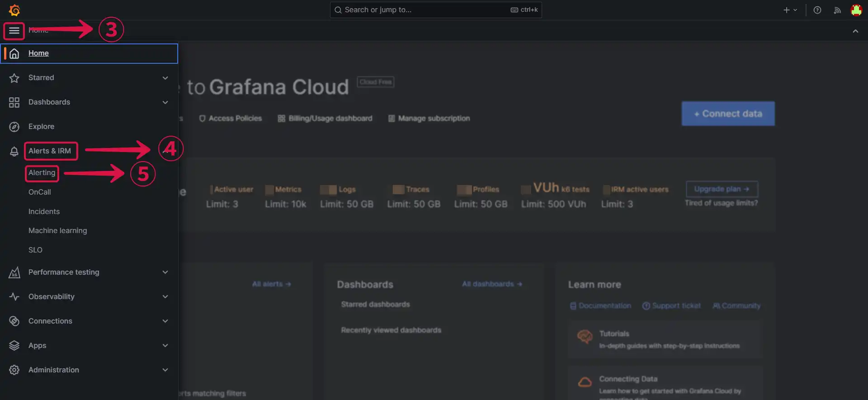This screenshot has height=400, width=868.
Task: Click the Alerts & IRM bell icon
Action: tap(14, 151)
